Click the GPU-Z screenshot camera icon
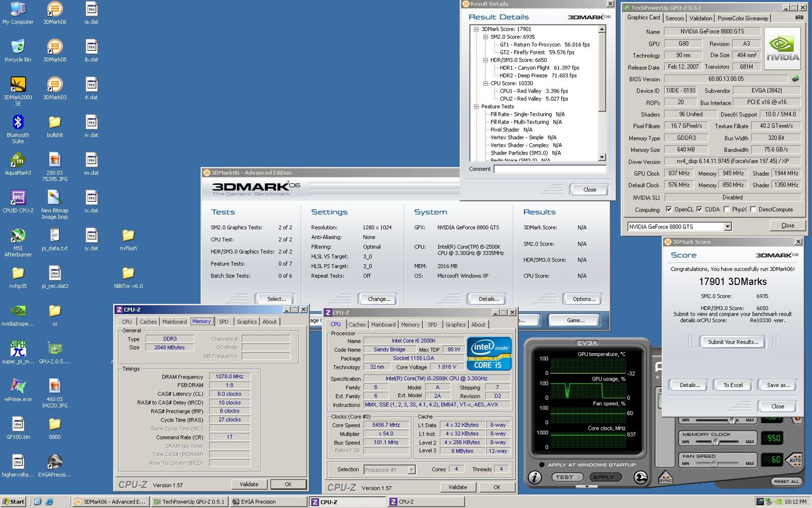Screen dimensions: 812x508 tap(799, 17)
